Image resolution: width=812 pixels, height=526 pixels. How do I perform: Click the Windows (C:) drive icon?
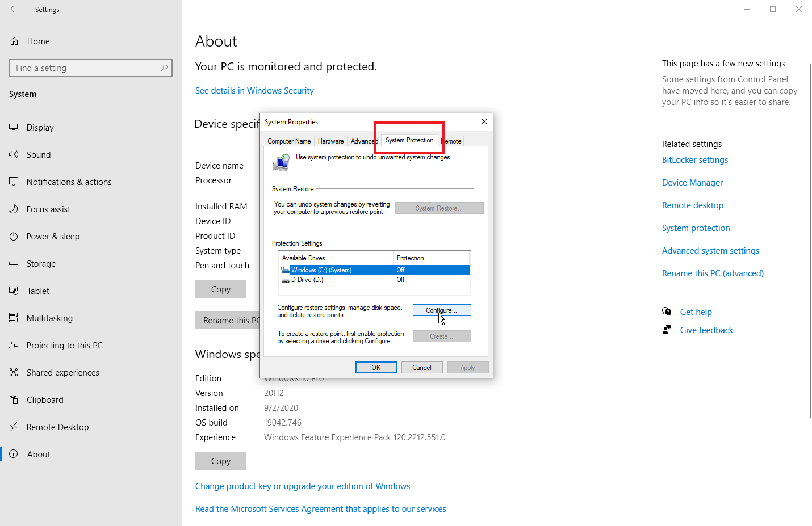[x=285, y=270]
